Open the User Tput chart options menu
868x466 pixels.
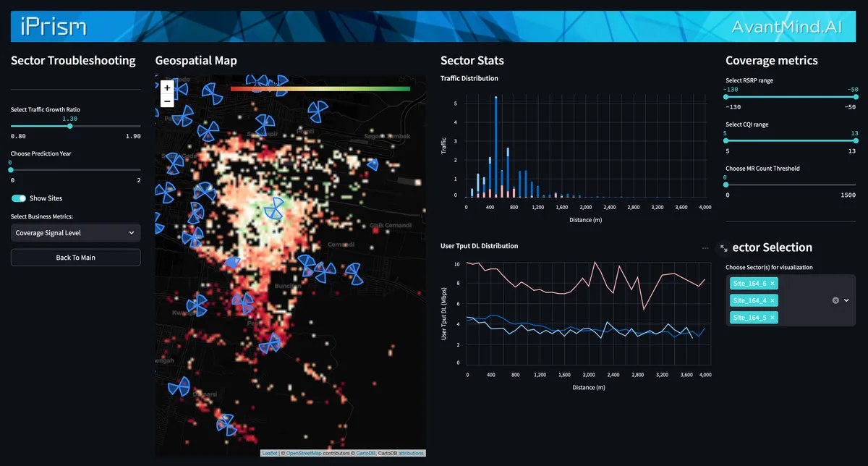coord(705,247)
